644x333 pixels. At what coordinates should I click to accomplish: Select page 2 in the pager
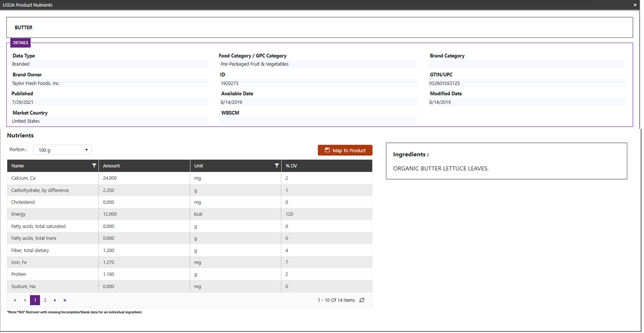tap(45, 300)
